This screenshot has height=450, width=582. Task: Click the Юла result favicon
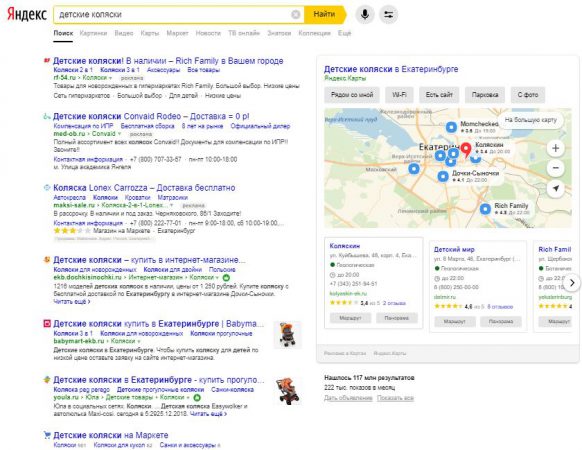(47, 380)
